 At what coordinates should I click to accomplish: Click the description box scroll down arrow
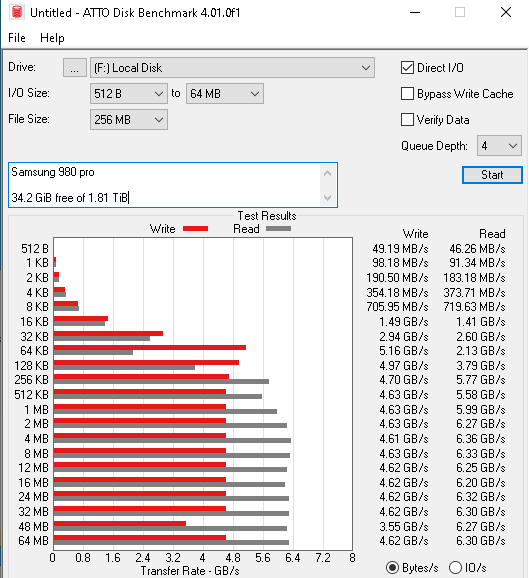327,197
